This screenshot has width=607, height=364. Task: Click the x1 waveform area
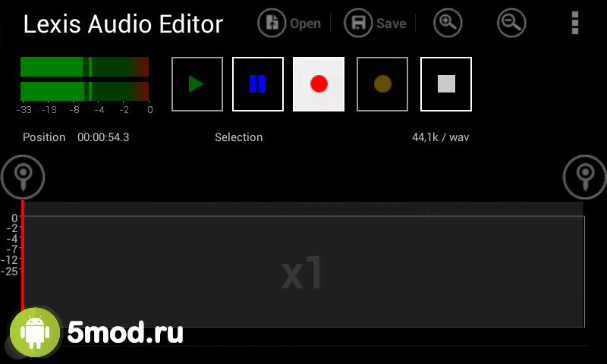pyautogui.click(x=304, y=271)
